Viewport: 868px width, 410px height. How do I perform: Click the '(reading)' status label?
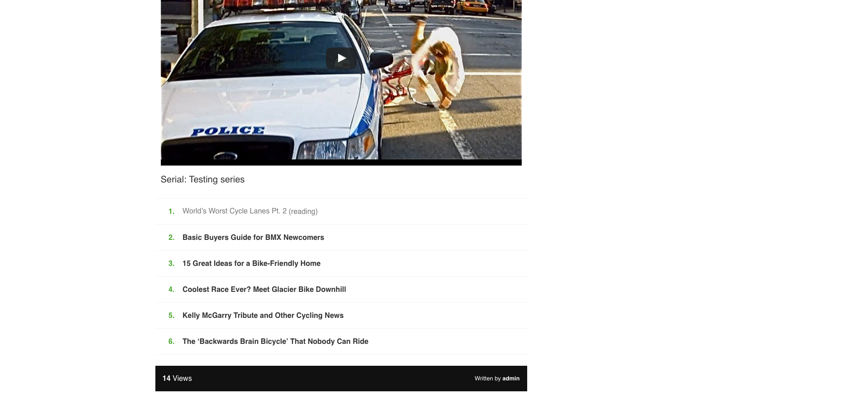click(303, 212)
